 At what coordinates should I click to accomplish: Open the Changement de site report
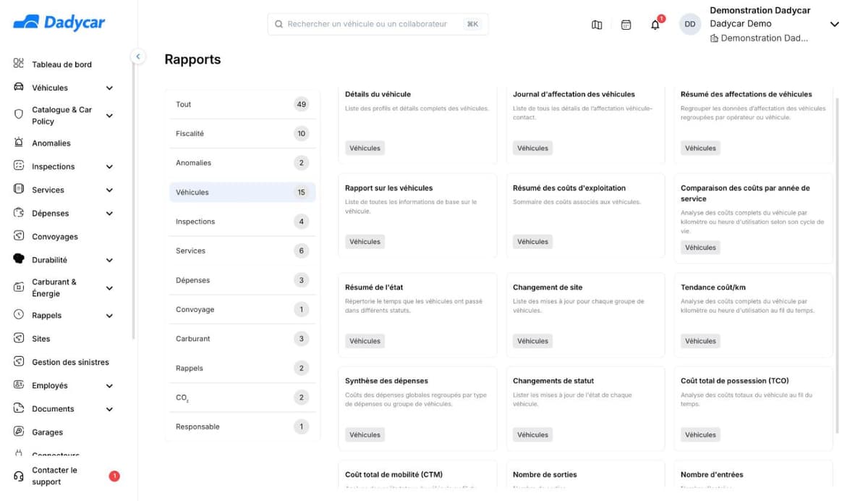coord(585,315)
